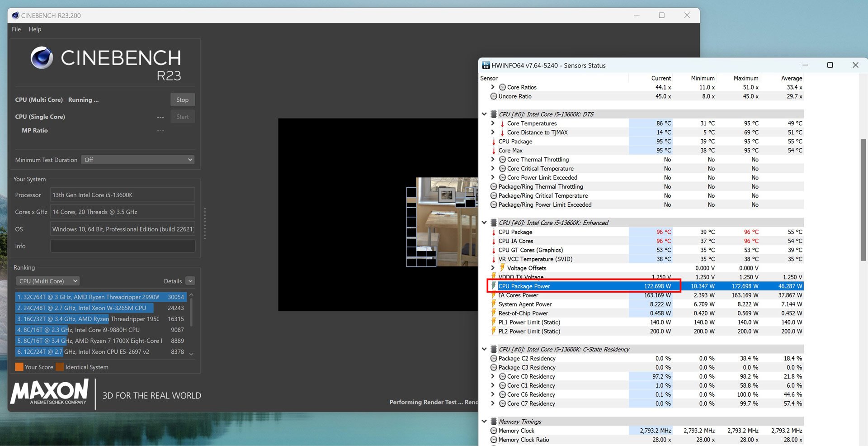Image resolution: width=868 pixels, height=446 pixels.
Task: Collapse the Memory Timings section
Action: coord(484,422)
